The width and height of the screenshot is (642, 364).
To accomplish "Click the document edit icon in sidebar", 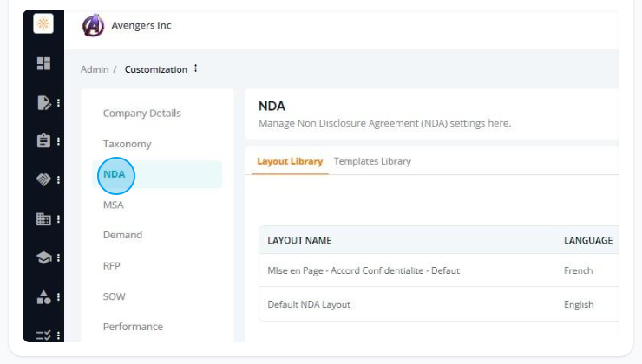I will tap(43, 102).
